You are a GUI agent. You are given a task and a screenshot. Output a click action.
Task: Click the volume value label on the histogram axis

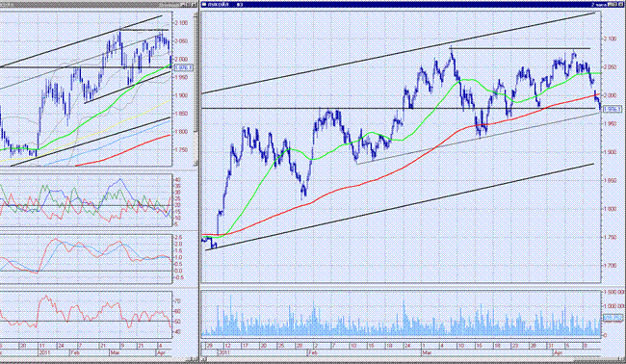612,318
